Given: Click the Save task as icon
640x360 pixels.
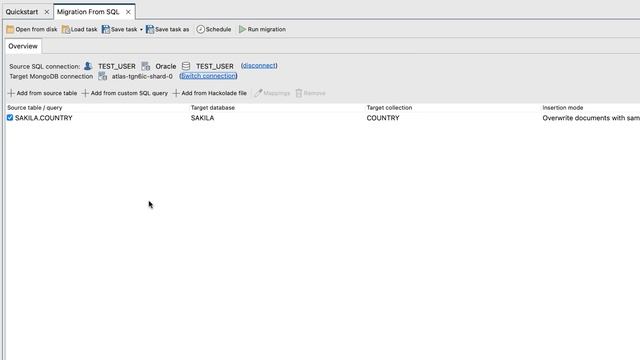Looking at the screenshot, I should tap(150, 29).
